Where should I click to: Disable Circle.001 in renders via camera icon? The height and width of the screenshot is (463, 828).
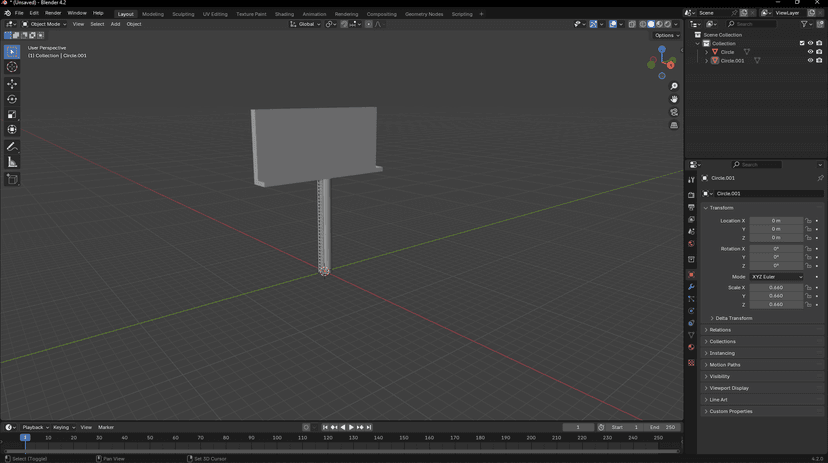coord(819,61)
